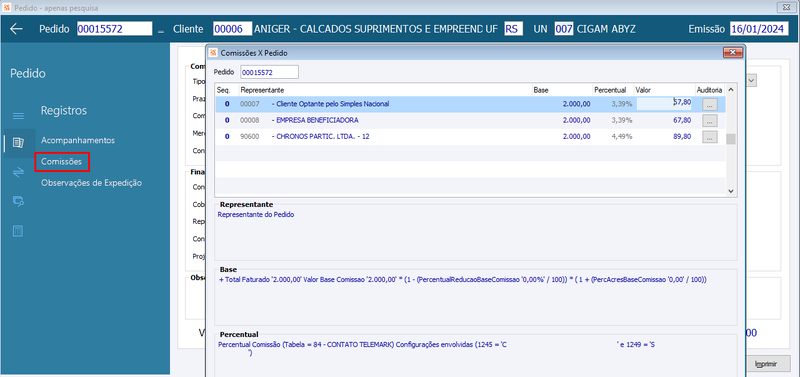Open Auditoria button for CHRONOS PARTIC. row

(710, 137)
